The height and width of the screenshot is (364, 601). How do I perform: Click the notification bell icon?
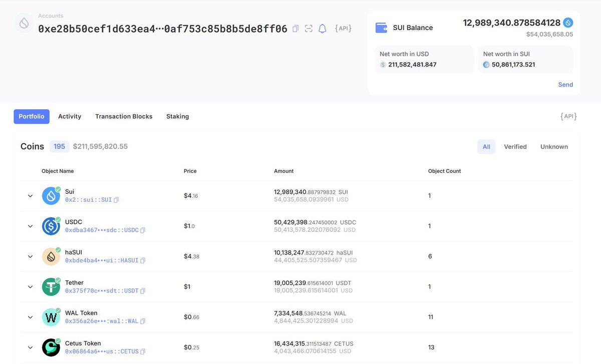323,29
